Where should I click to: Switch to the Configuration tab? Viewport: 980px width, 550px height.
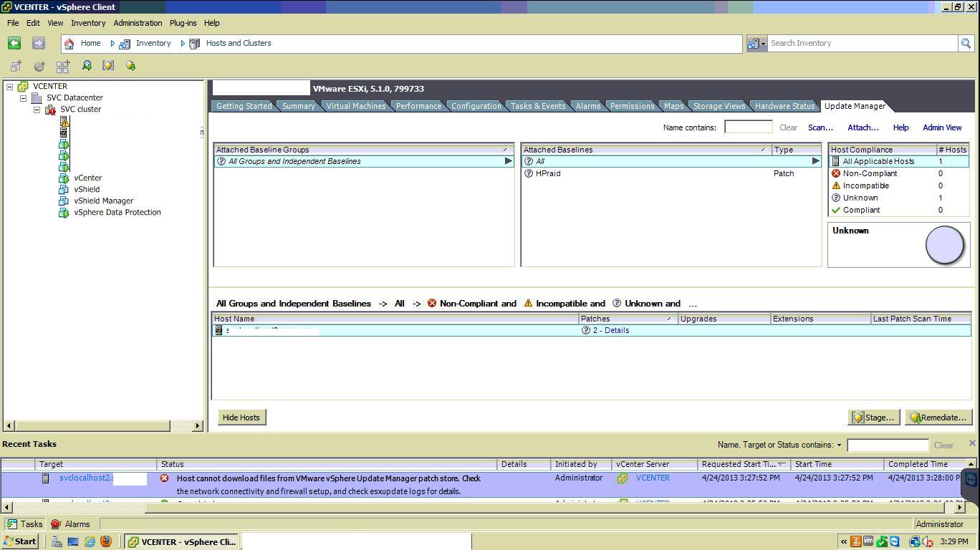pyautogui.click(x=476, y=106)
